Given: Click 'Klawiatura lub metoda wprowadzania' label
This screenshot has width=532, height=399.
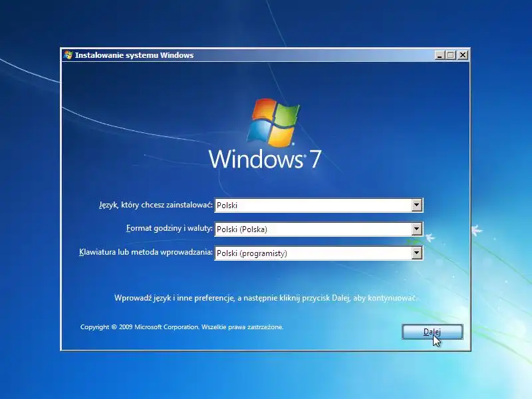Looking at the screenshot, I should [146, 252].
